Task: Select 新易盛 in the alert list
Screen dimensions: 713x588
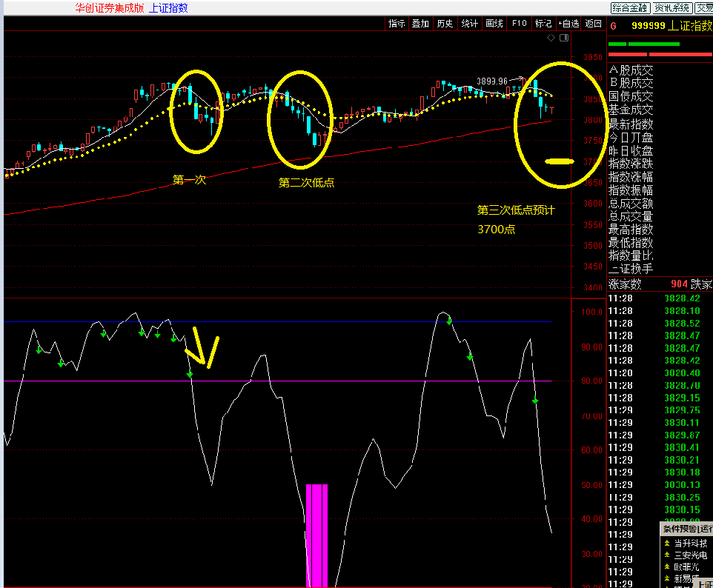Action: click(x=686, y=578)
